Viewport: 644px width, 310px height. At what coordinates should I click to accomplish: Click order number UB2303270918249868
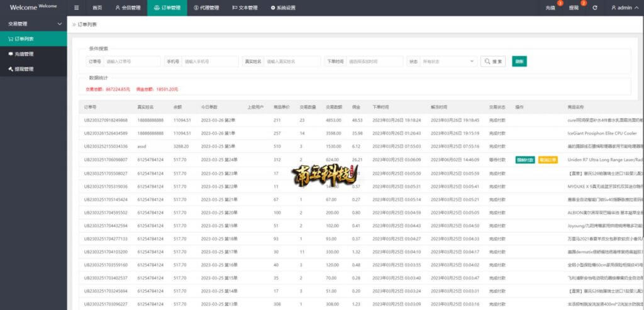(x=106, y=120)
